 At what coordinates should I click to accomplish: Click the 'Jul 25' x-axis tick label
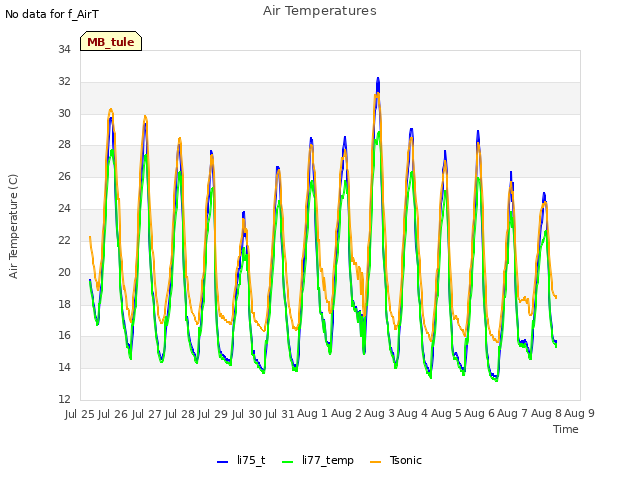pos(80,414)
